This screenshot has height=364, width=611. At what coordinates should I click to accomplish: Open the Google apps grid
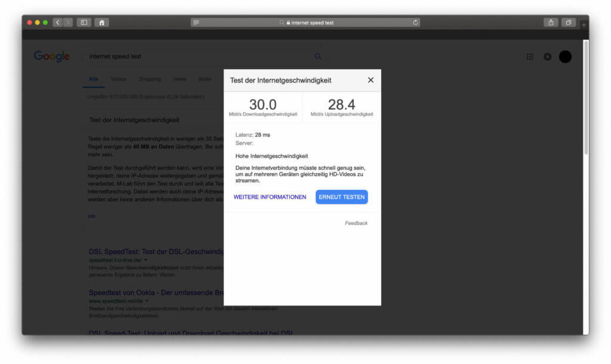(x=530, y=56)
